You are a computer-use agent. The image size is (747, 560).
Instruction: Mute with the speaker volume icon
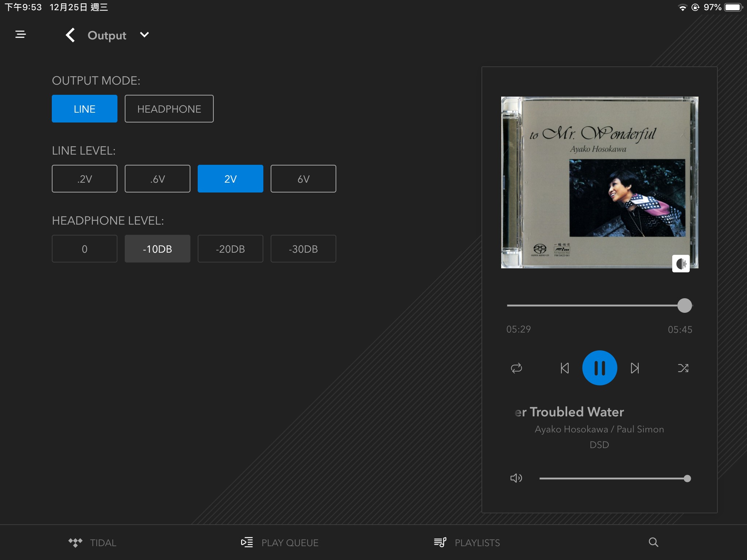pos(516,478)
